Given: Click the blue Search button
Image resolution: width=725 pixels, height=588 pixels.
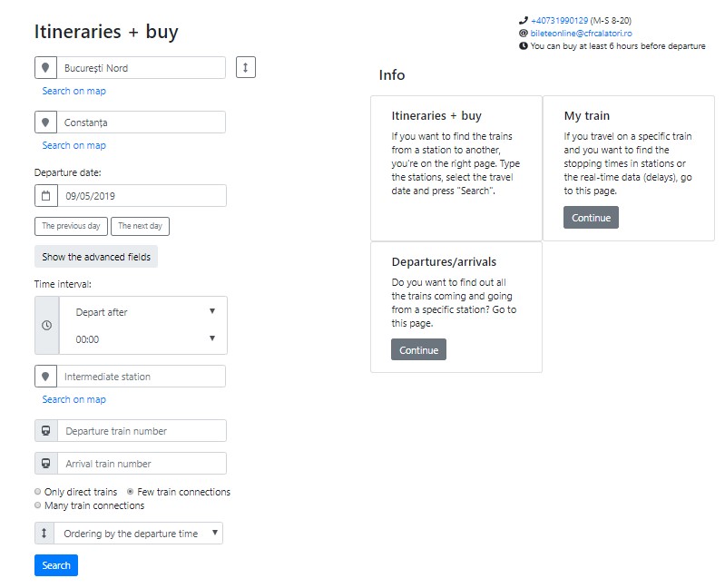Looking at the screenshot, I should (x=56, y=565).
